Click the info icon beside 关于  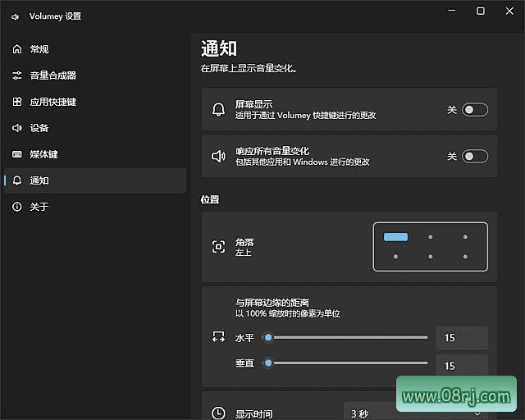pyautogui.click(x=17, y=207)
